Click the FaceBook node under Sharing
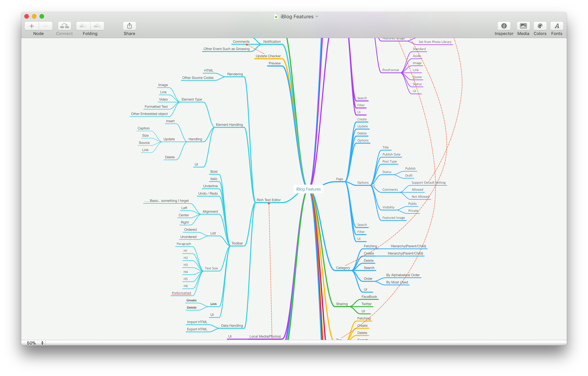Viewport: 588px width, 376px height. pyautogui.click(x=369, y=297)
